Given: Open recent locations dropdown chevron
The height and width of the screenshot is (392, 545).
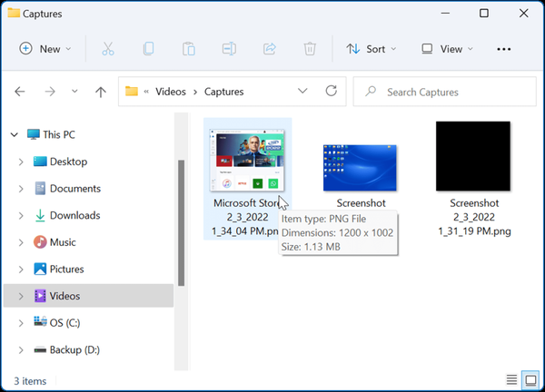Looking at the screenshot, I should (x=74, y=92).
